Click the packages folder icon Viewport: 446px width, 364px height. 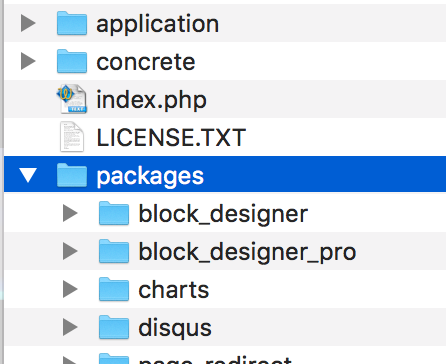(72, 175)
